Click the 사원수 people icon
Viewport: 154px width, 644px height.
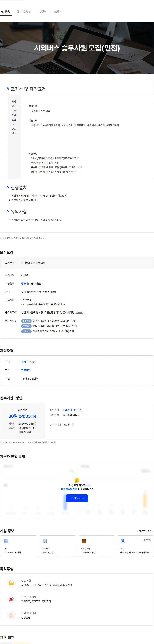(x=6, y=541)
